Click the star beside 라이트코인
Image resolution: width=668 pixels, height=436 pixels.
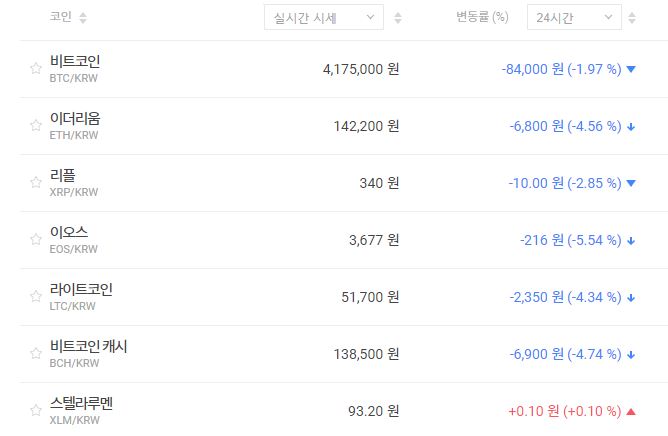[36, 297]
